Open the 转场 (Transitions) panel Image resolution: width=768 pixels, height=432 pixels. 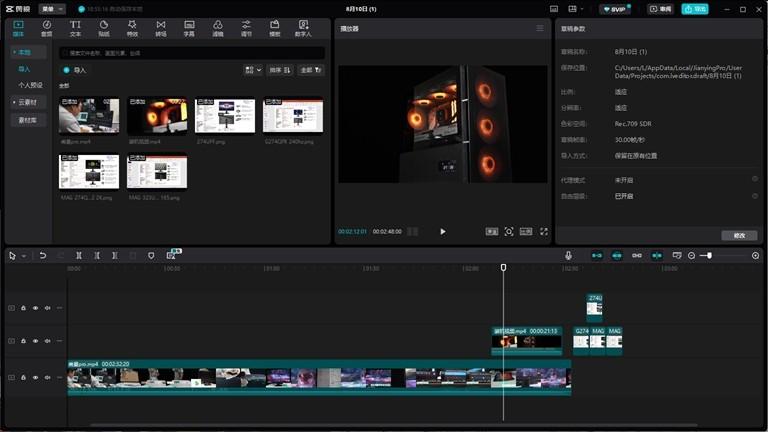(161, 27)
